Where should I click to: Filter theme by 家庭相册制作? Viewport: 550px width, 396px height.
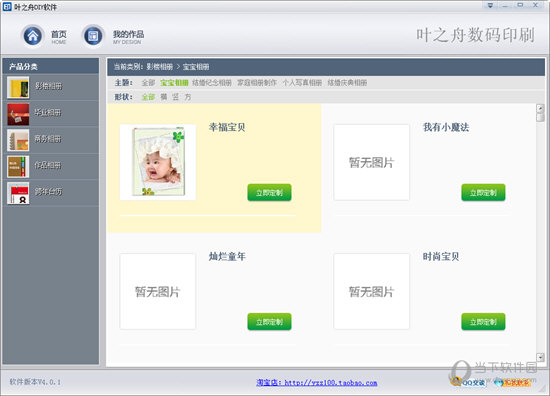(257, 83)
